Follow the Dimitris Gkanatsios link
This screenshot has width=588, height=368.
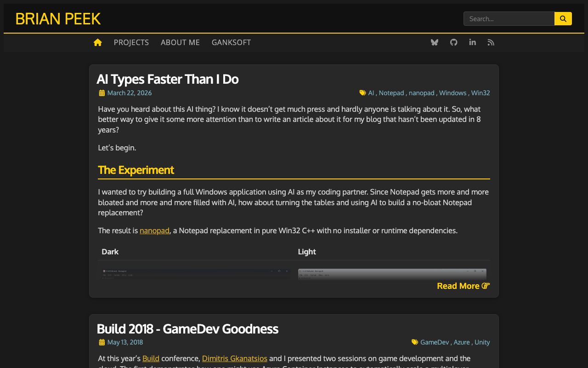point(235,358)
